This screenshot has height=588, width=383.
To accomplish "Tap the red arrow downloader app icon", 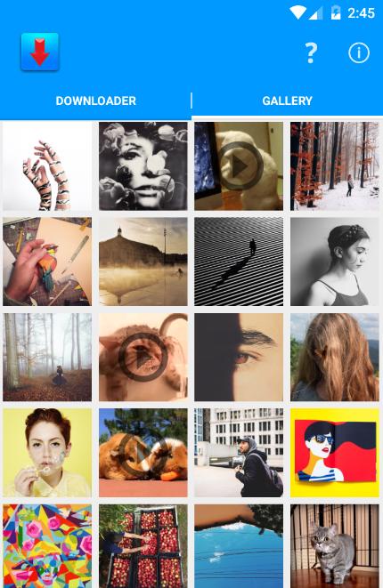I will click(40, 52).
